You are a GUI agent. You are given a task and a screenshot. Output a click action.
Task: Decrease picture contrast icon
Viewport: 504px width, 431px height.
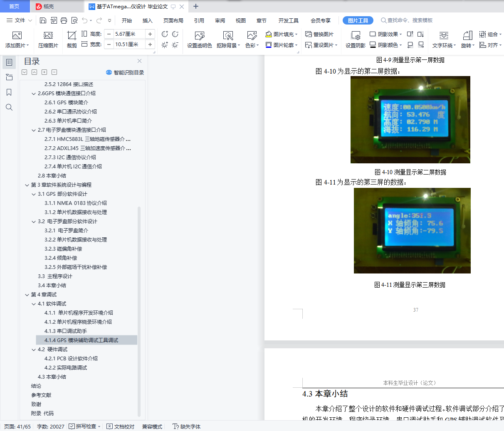click(175, 34)
